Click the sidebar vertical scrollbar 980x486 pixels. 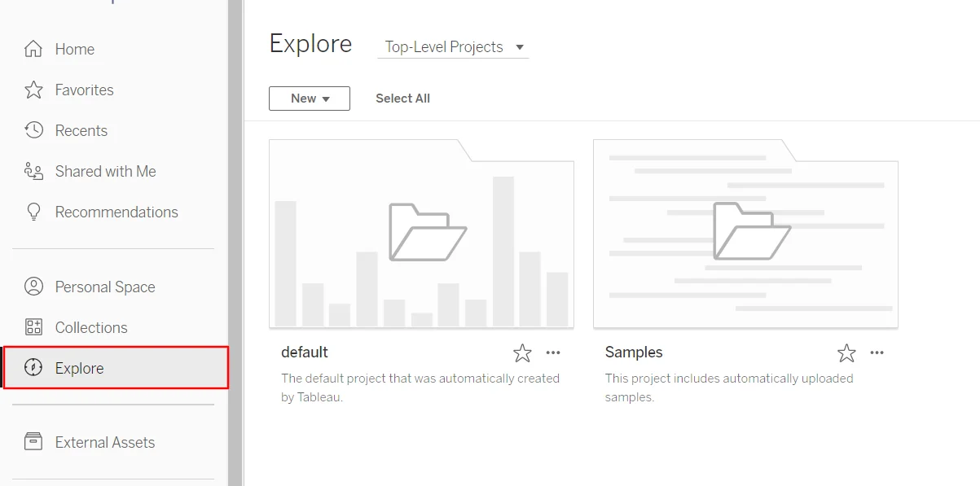235,243
